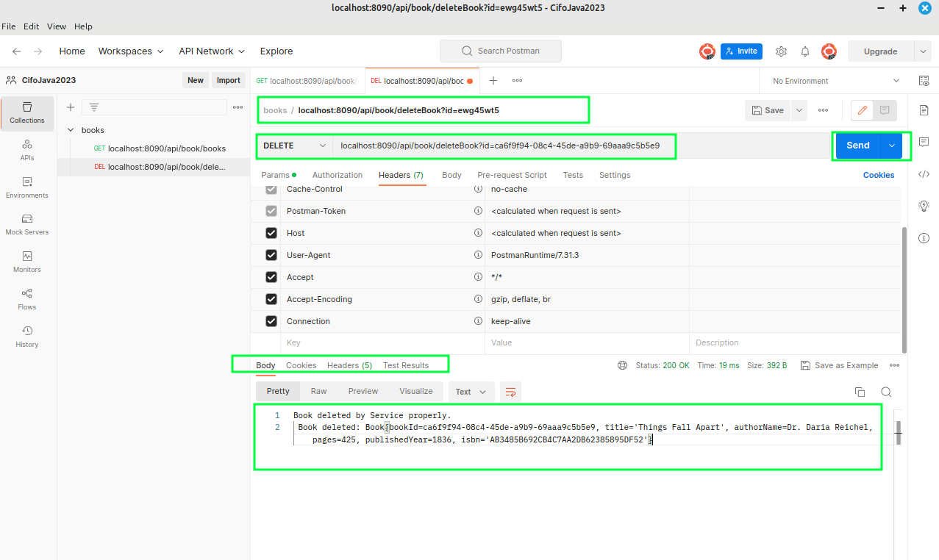The height and width of the screenshot is (560, 939).
Task: Switch to the Authorization tab
Action: 338,175
